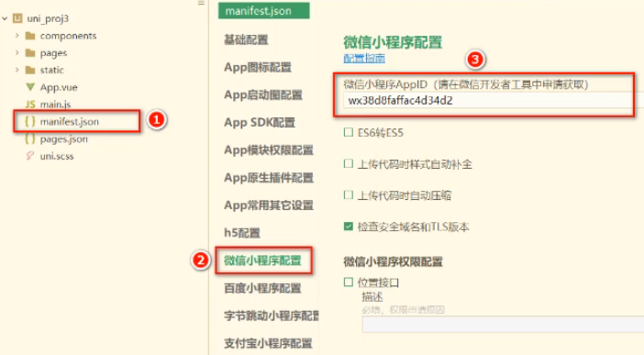Open the 基础配置 section
Screen dimensions: 644x355
[246, 39]
